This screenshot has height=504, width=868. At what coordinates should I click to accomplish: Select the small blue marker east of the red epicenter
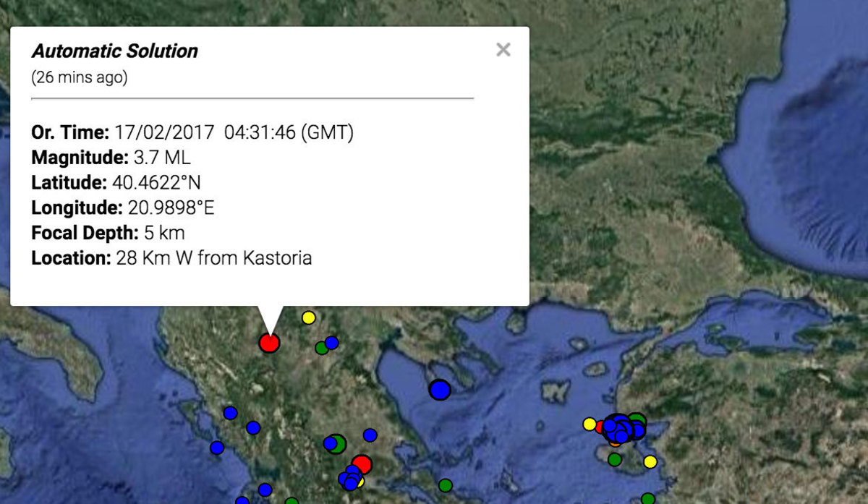tap(331, 342)
